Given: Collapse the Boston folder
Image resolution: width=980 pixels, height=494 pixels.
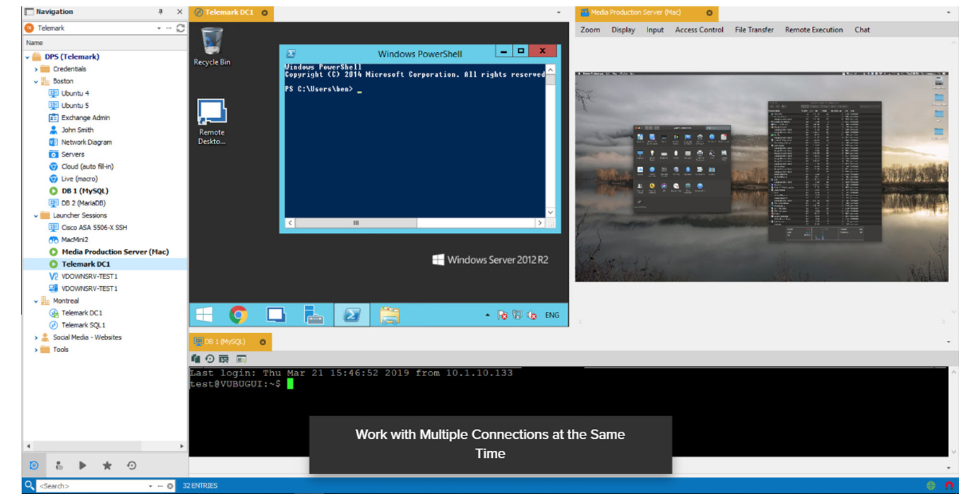Looking at the screenshot, I should pyautogui.click(x=36, y=81).
